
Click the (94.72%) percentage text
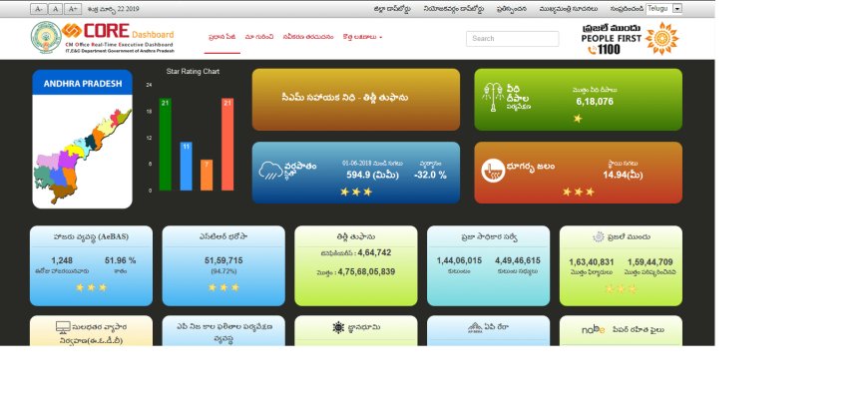[x=223, y=271]
